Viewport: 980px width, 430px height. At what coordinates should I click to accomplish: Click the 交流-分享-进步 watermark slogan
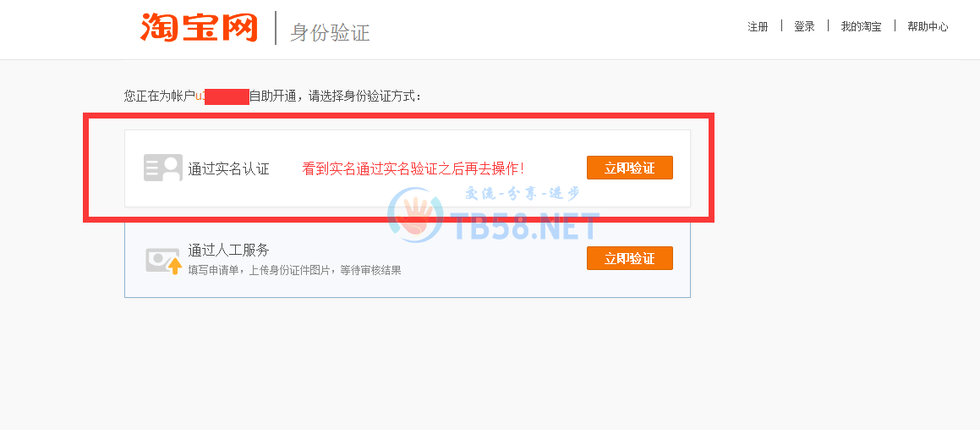tap(523, 194)
